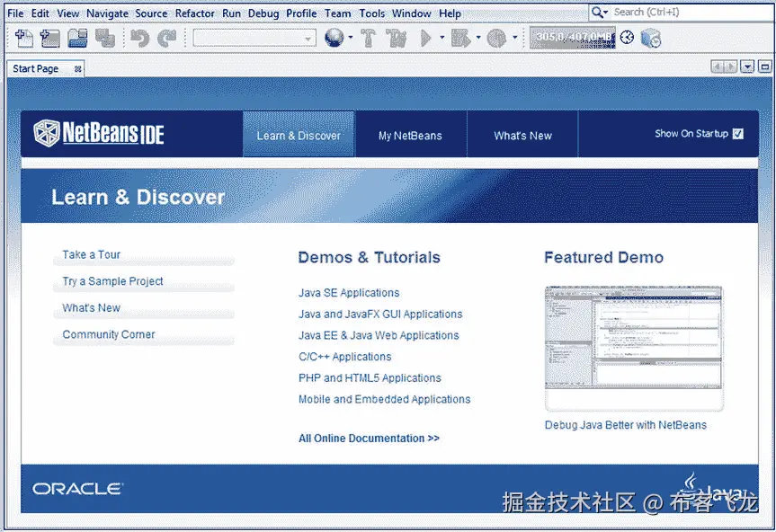This screenshot has width=776, height=532.
Task: Open dropdown arrow next to Debug icon
Action: pyautogui.click(x=478, y=38)
